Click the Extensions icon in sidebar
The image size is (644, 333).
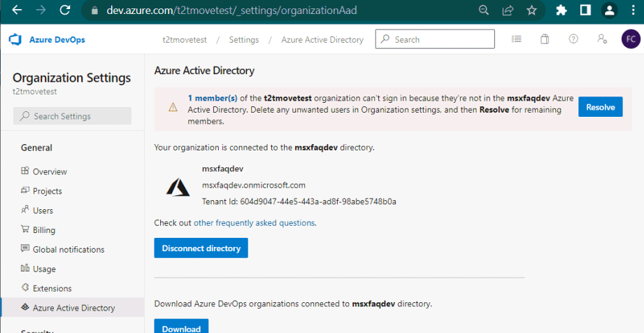pyautogui.click(x=25, y=288)
